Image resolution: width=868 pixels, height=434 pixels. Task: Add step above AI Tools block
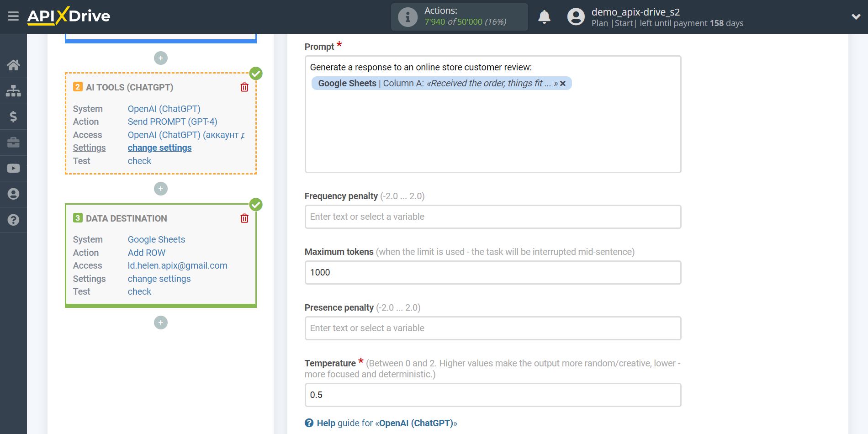161,58
